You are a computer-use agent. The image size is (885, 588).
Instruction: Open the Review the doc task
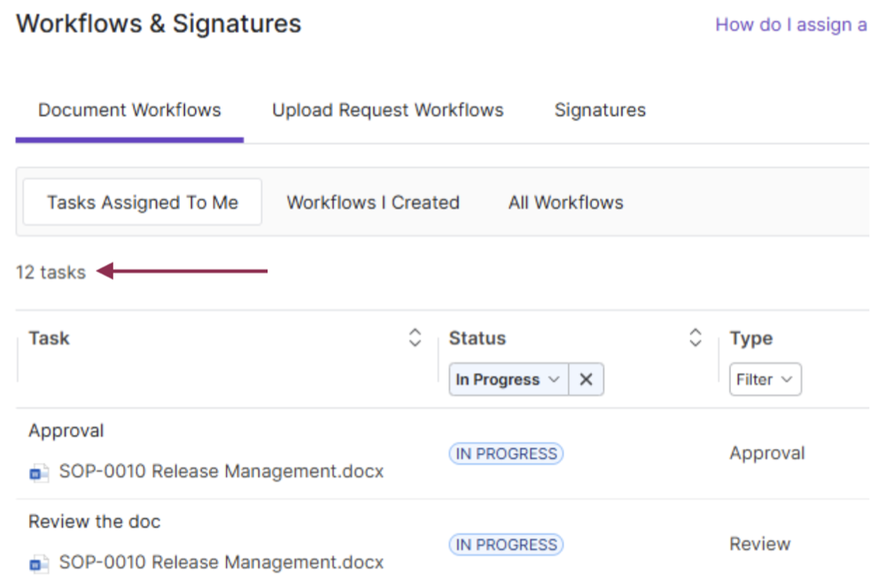tap(95, 522)
